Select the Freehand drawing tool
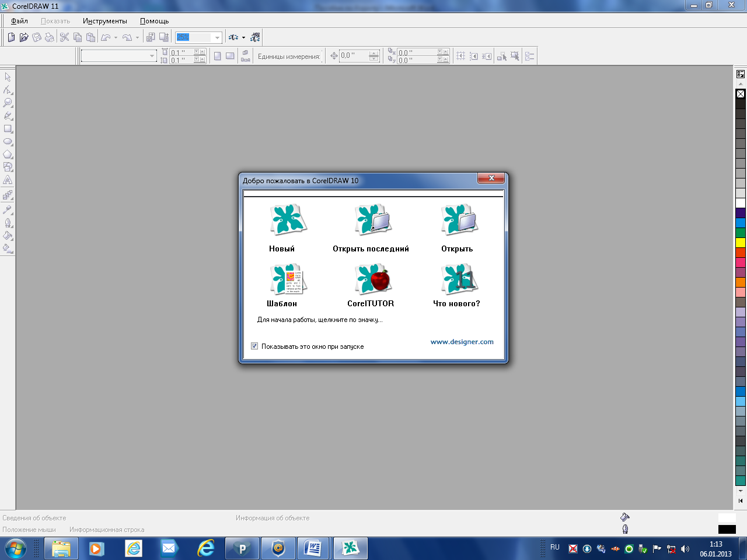The image size is (747, 560). click(8, 116)
